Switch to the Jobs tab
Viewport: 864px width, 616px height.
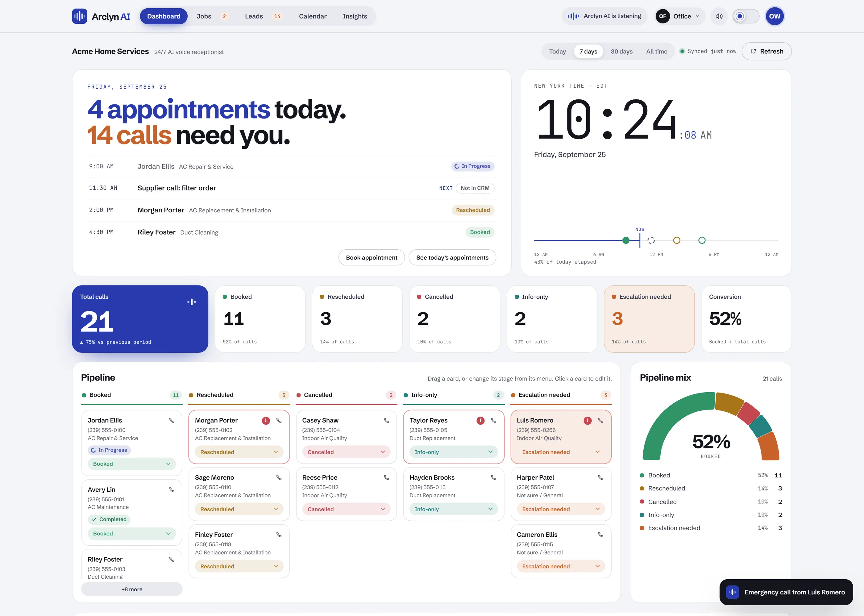point(212,16)
